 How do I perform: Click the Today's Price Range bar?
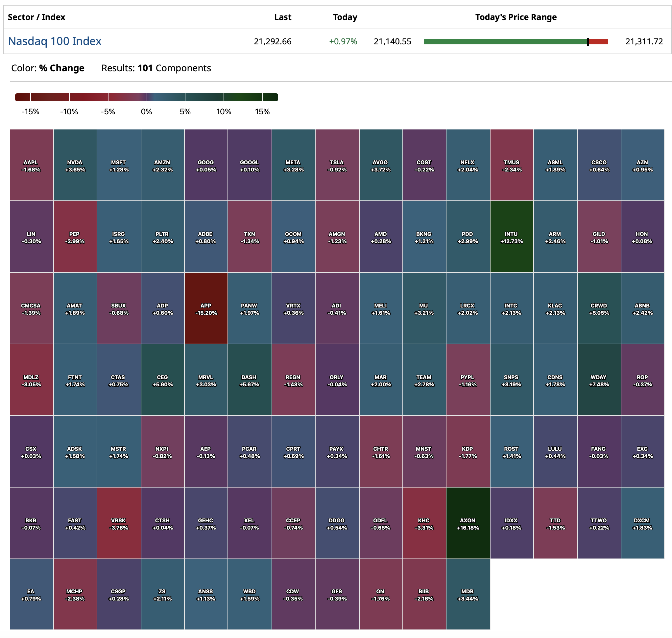pyautogui.click(x=516, y=42)
